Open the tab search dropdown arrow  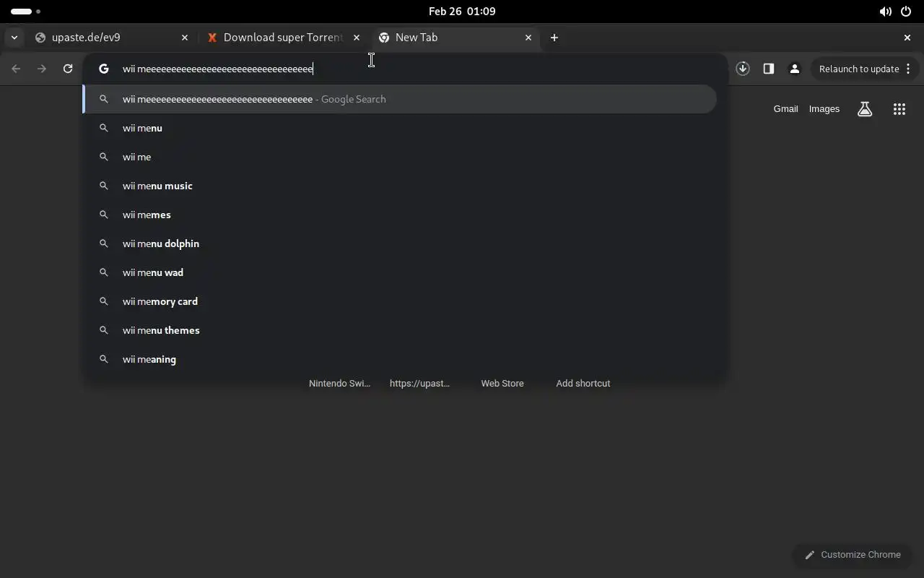pos(14,38)
